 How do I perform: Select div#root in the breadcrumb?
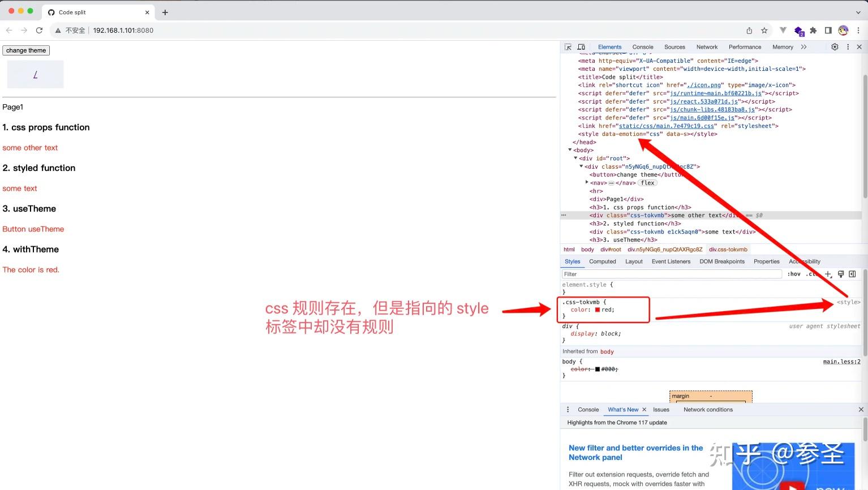click(x=611, y=250)
